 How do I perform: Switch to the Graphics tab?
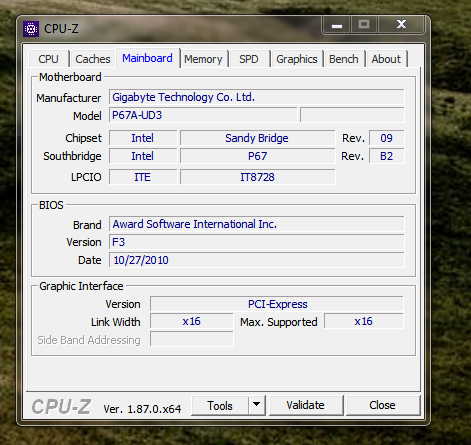[297, 59]
